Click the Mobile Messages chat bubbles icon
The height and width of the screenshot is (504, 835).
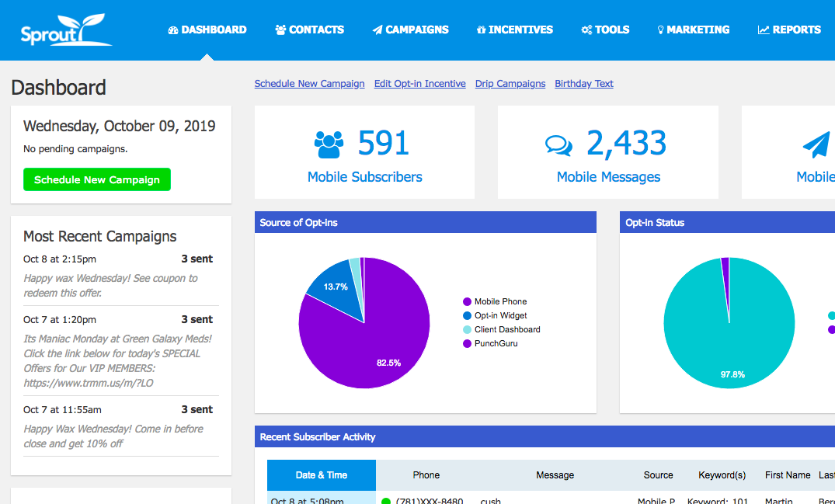(558, 145)
